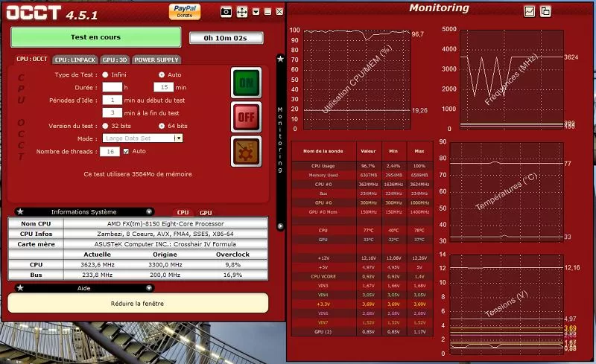The width and height of the screenshot is (596, 364).
Task: Select the Infini test type radio
Action: [105, 75]
